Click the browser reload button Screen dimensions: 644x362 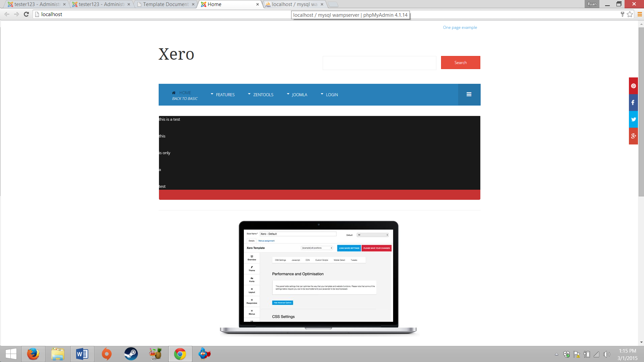[26, 14]
